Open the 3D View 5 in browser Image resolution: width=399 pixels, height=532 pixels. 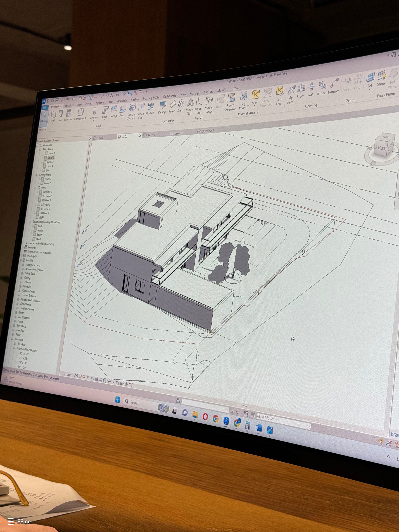46,205
